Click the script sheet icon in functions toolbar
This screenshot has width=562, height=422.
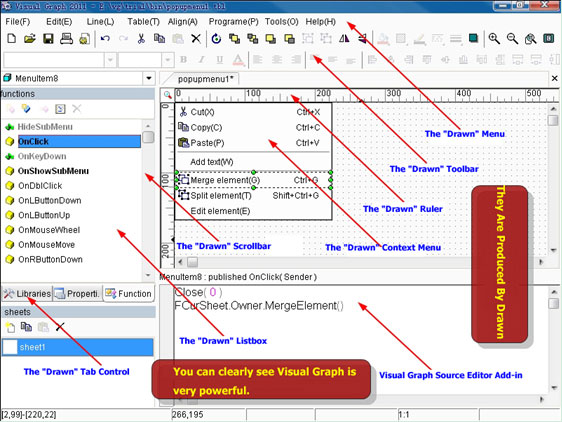[x=60, y=109]
